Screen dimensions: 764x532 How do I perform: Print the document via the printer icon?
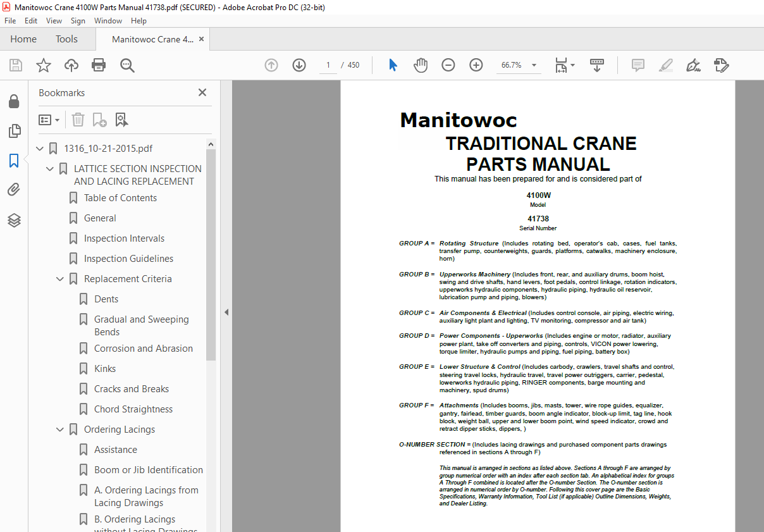pos(99,65)
